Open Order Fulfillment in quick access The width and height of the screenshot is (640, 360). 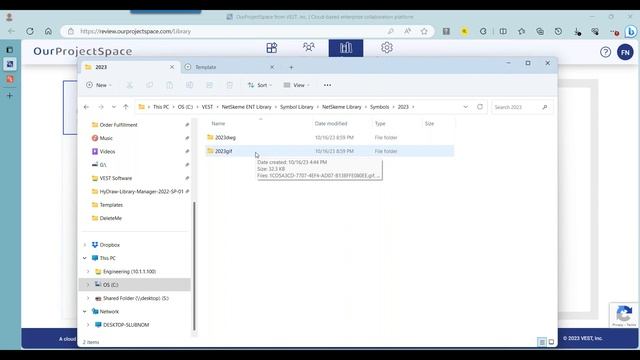click(x=118, y=125)
